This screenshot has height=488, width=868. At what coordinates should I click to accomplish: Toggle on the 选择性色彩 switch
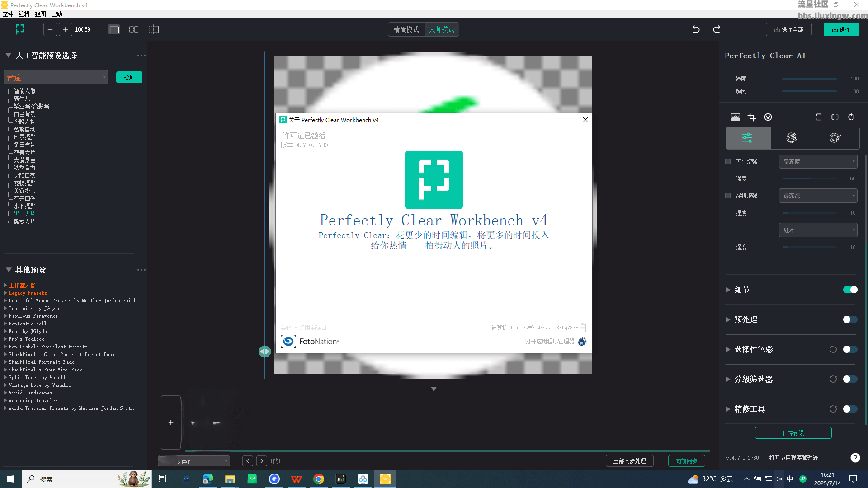point(850,349)
